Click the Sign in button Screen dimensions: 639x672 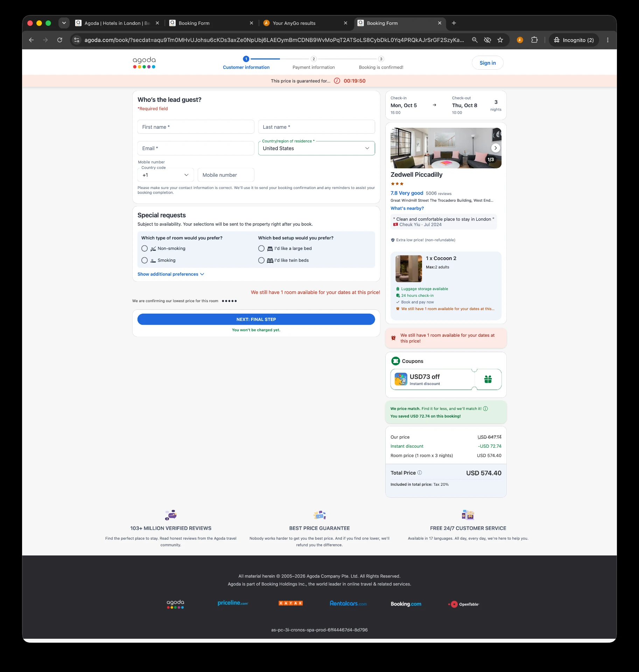(x=487, y=63)
